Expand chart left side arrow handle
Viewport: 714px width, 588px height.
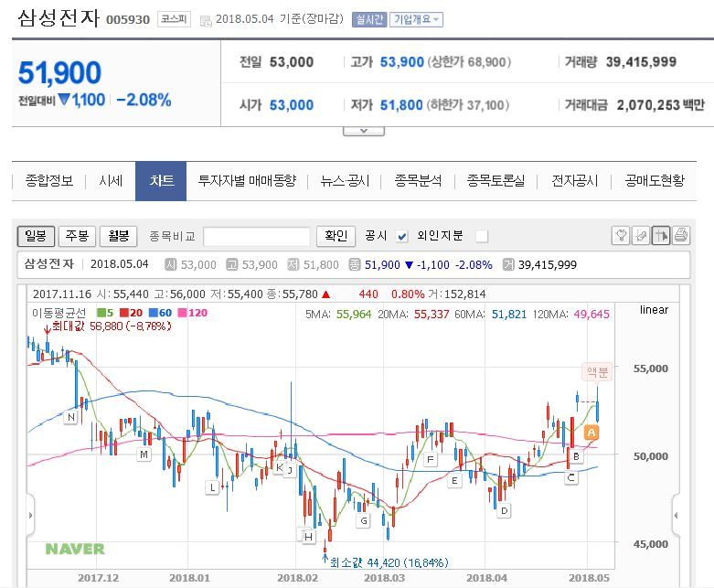(30, 515)
